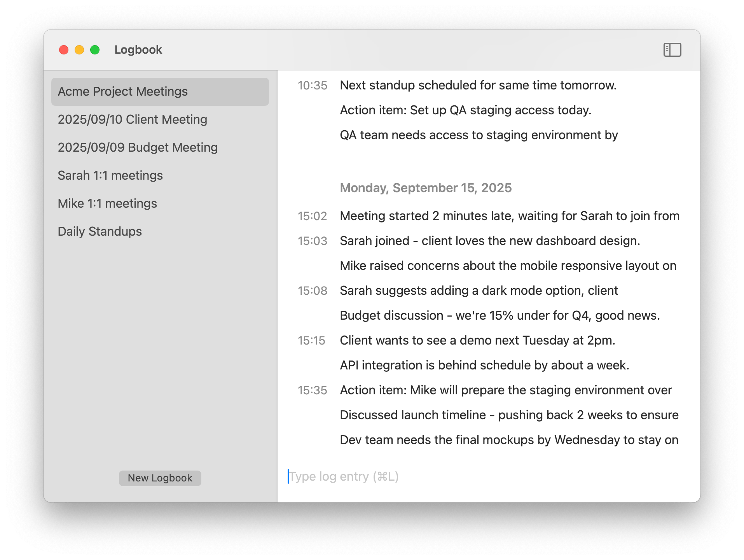
Task: Open the 2025/09/10 Client Meeting logbook
Action: coord(160,119)
